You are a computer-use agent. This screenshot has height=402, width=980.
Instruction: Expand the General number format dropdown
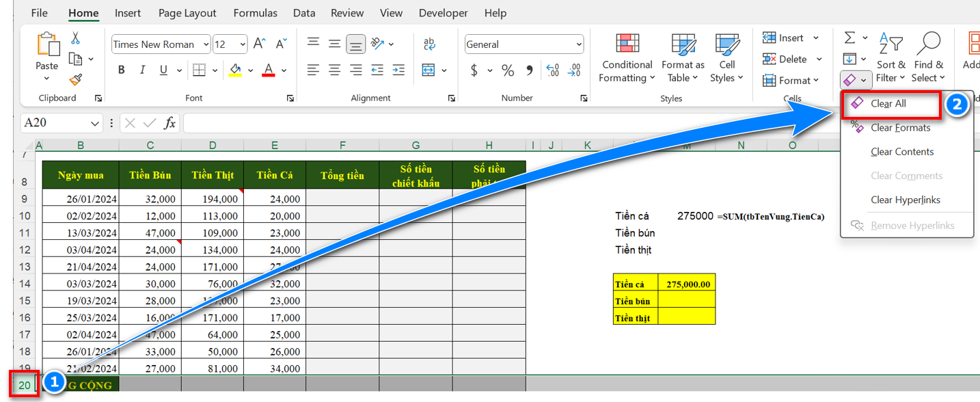click(579, 44)
